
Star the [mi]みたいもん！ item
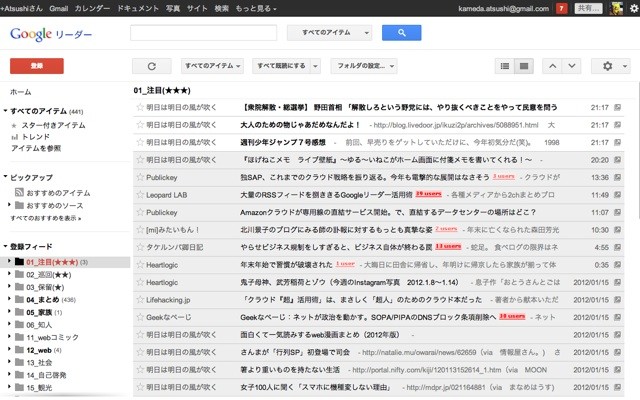pyautogui.click(x=140, y=229)
